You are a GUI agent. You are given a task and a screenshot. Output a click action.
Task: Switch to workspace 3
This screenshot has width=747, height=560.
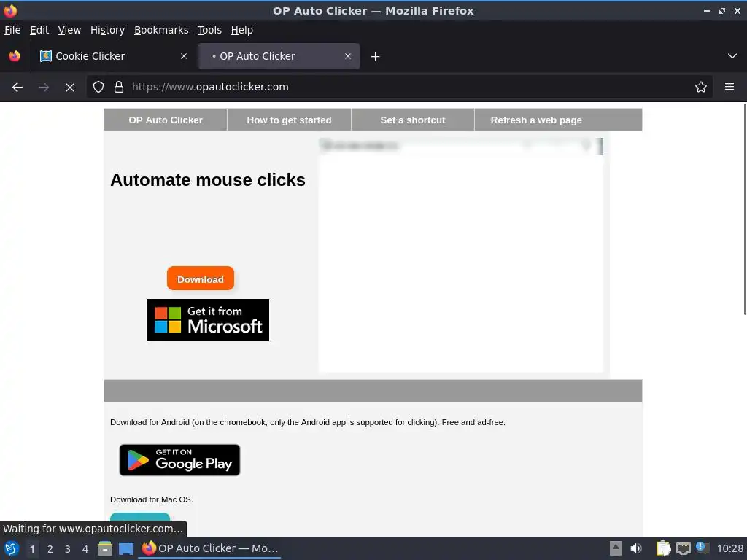point(68,549)
